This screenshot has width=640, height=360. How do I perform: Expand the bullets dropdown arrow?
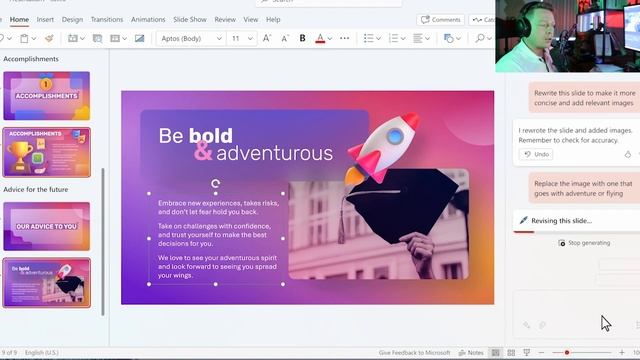[378, 38]
